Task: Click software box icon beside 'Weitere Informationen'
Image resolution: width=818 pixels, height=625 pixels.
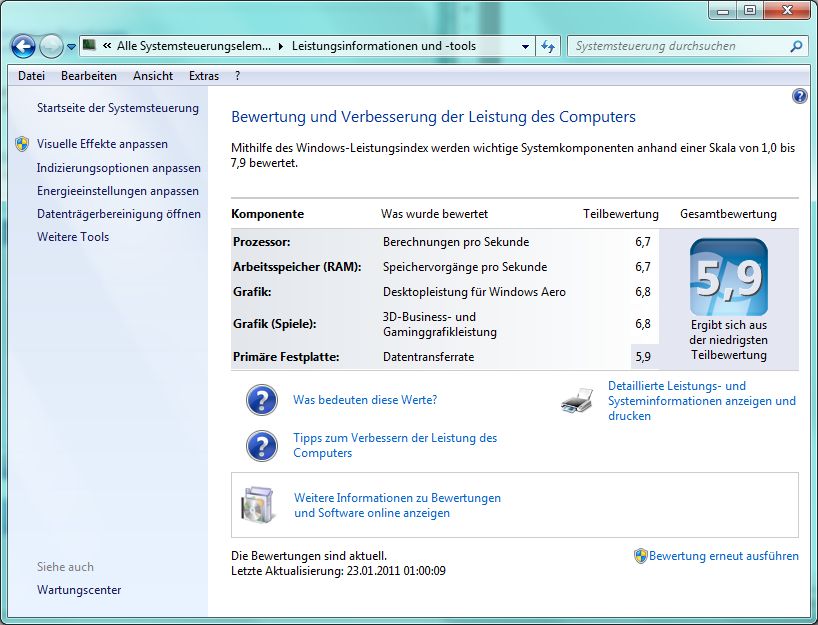Action: (x=258, y=505)
